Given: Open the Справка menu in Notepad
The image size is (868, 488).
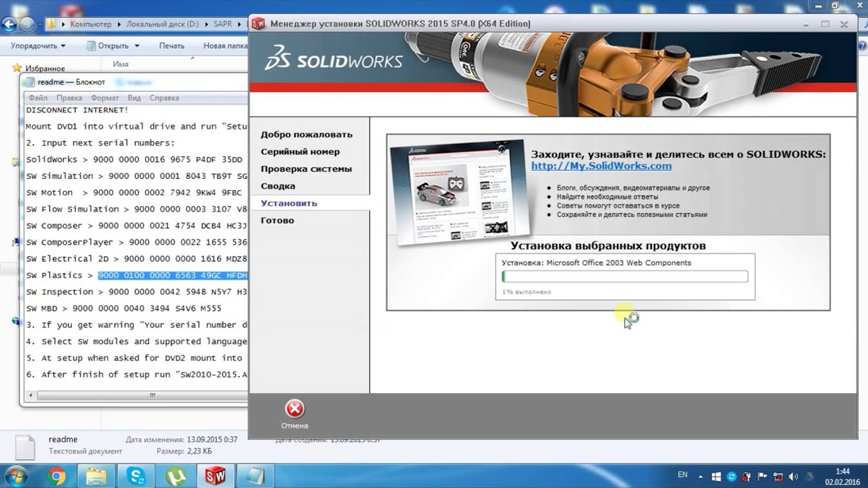Looking at the screenshot, I should click(164, 98).
